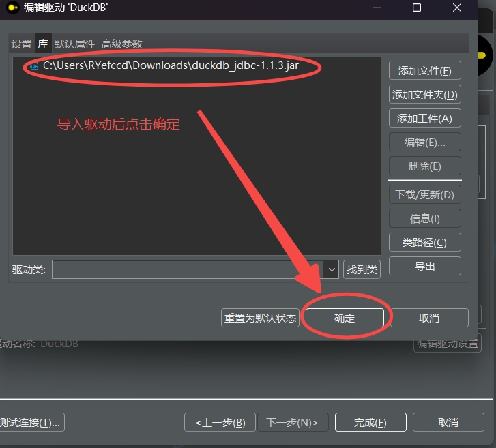Click the JAR file icon in library list
The height and width of the screenshot is (448, 496).
tap(33, 66)
